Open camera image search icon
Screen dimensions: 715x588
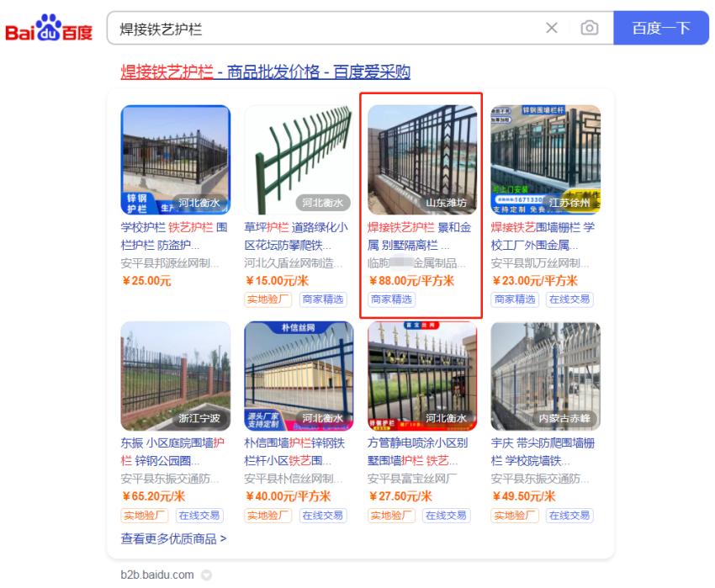(x=589, y=29)
